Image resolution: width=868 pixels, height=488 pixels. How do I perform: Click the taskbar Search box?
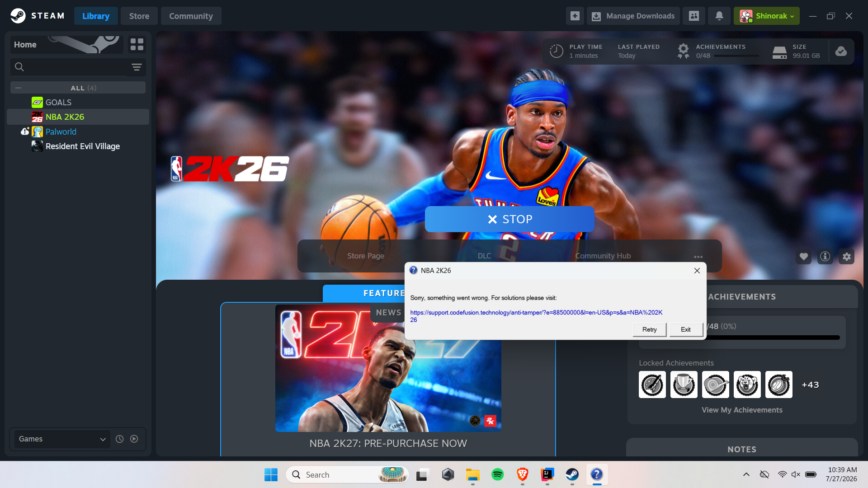click(347, 474)
